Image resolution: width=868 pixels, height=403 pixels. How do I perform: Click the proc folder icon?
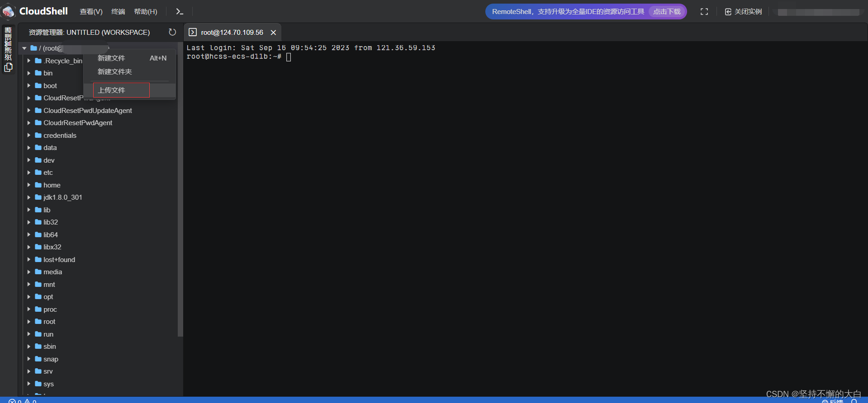[x=38, y=309]
